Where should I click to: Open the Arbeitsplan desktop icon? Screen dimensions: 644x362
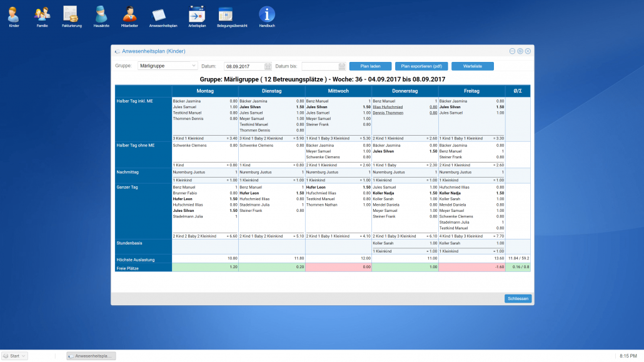[197, 17]
